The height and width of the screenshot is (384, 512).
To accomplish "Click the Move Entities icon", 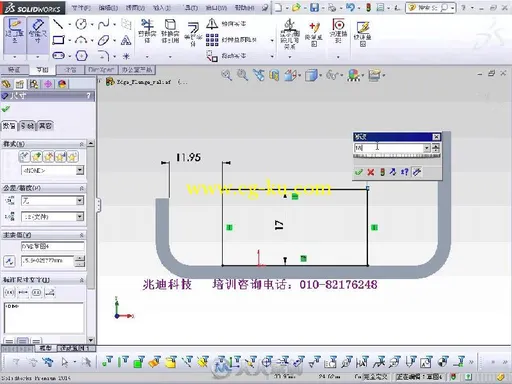I will 212,56.
